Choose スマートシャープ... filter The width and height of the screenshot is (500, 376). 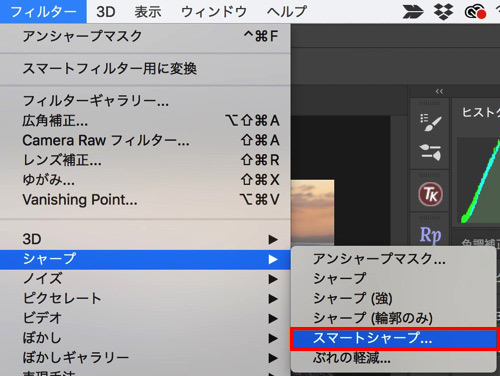(393, 338)
